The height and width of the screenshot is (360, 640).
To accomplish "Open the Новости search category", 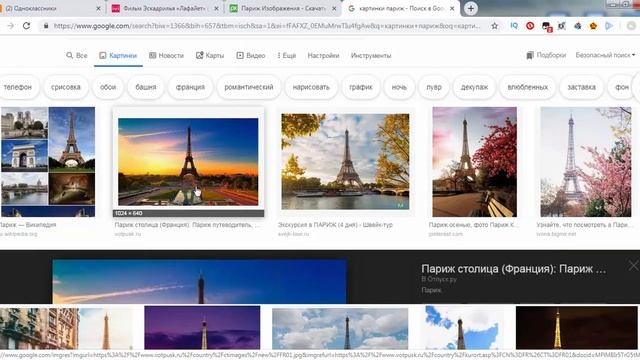I will click(166, 55).
